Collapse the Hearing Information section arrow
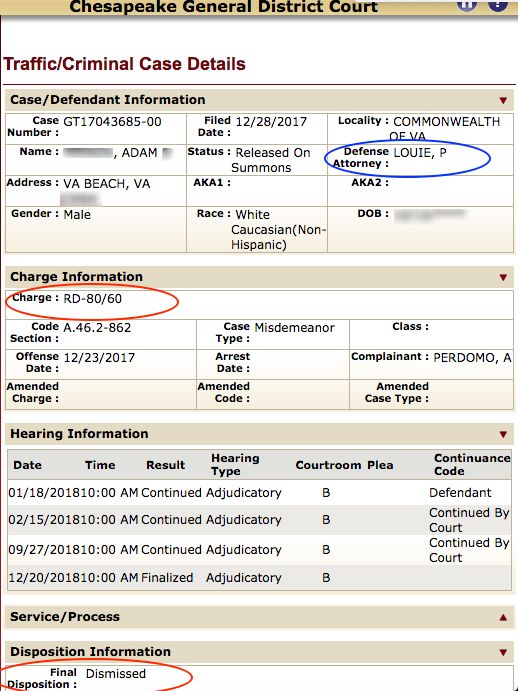The image size is (518, 691). click(503, 435)
